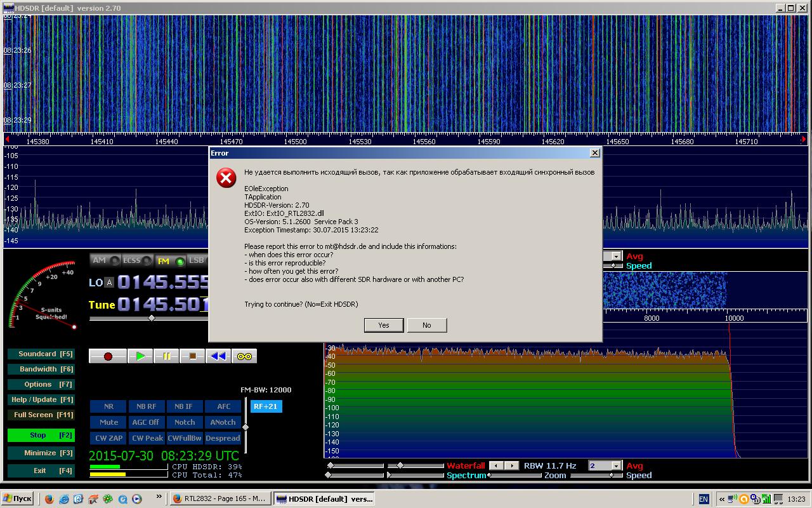This screenshot has height=508, width=812.
Task: Click the playback Stop square button
Action: tap(192, 356)
